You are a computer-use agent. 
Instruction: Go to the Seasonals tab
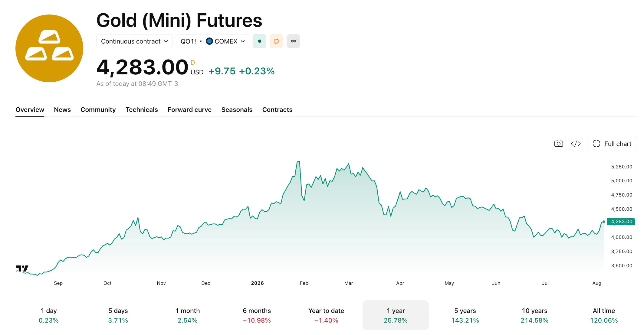(x=237, y=110)
